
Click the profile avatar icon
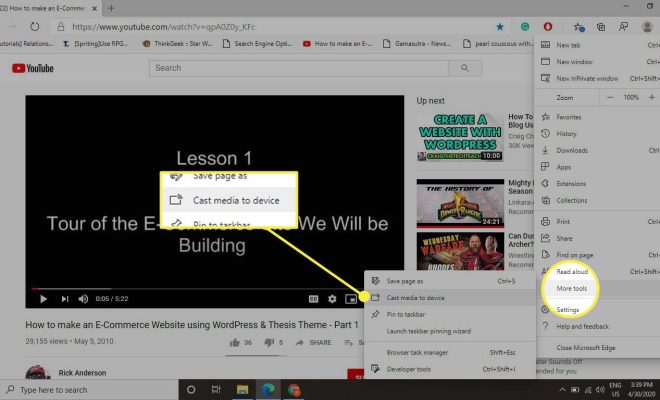tap(647, 27)
